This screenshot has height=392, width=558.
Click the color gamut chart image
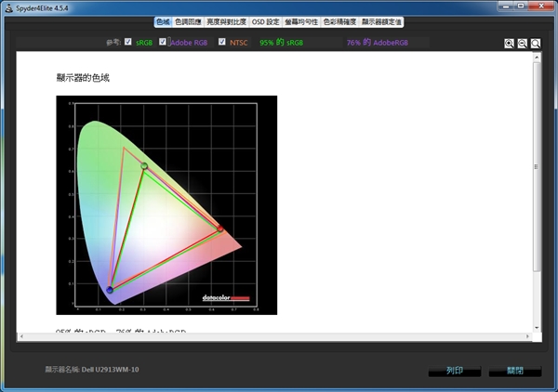click(166, 204)
